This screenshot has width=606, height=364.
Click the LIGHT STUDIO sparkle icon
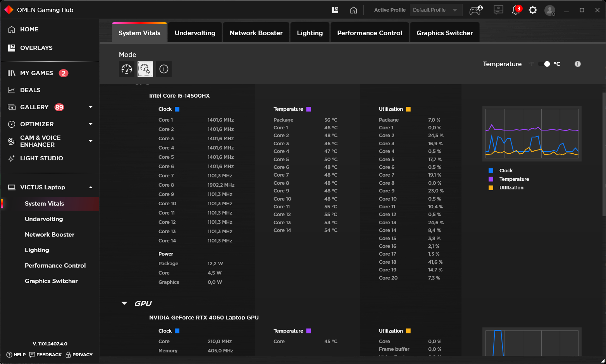[12, 158]
